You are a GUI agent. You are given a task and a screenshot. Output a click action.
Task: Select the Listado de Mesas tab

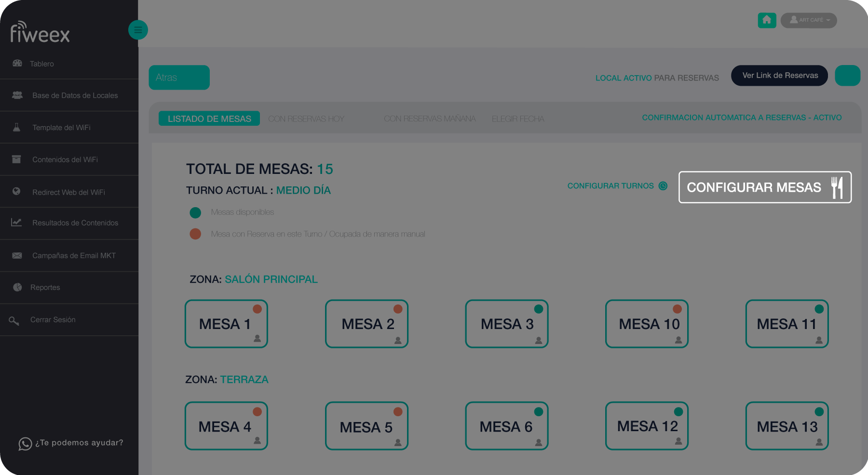tap(209, 119)
